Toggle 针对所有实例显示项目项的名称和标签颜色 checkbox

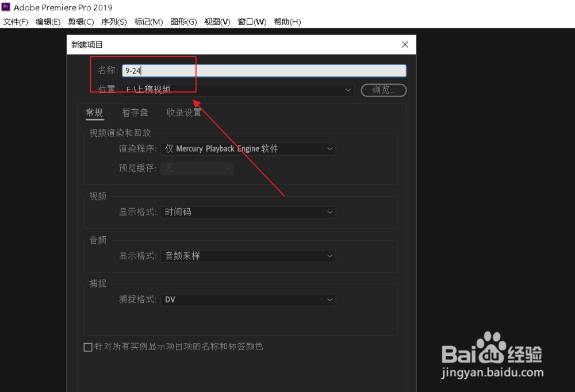click(x=88, y=347)
